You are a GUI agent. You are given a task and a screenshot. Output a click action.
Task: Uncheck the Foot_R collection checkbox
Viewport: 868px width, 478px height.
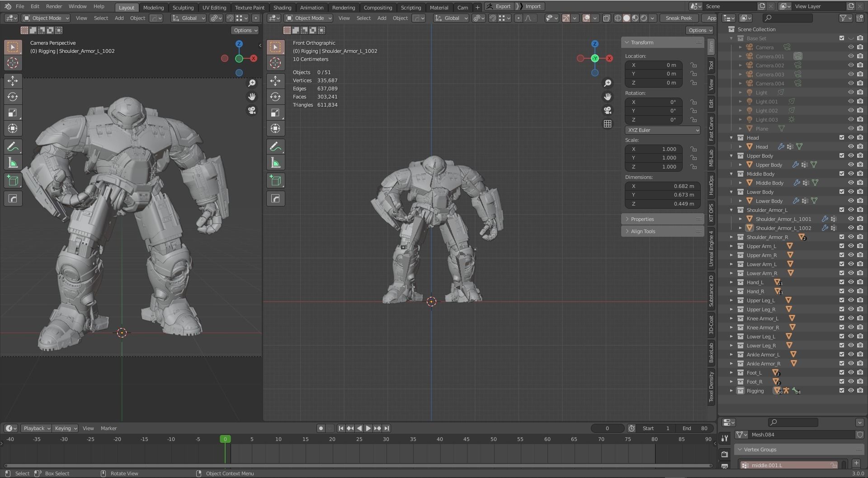[841, 382]
